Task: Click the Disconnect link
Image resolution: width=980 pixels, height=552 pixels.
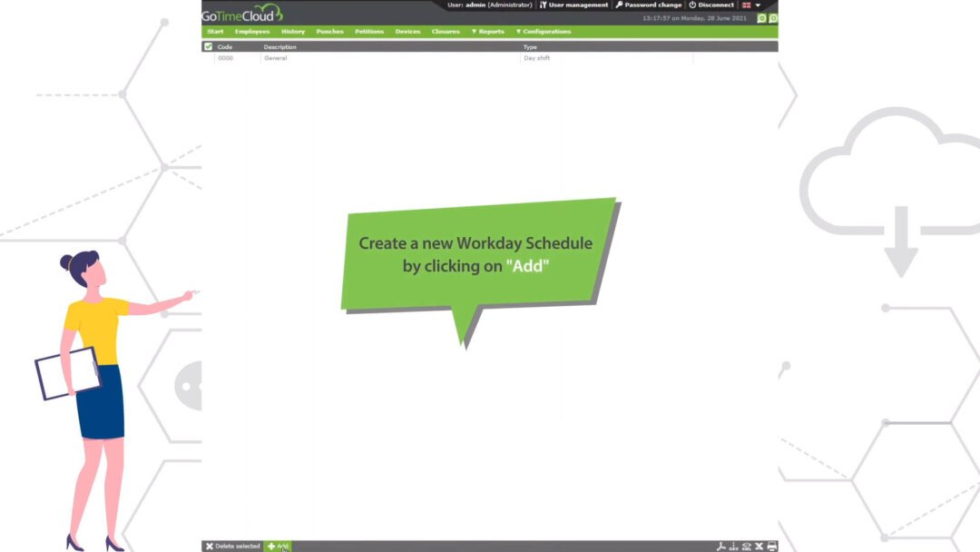Action: (711, 5)
